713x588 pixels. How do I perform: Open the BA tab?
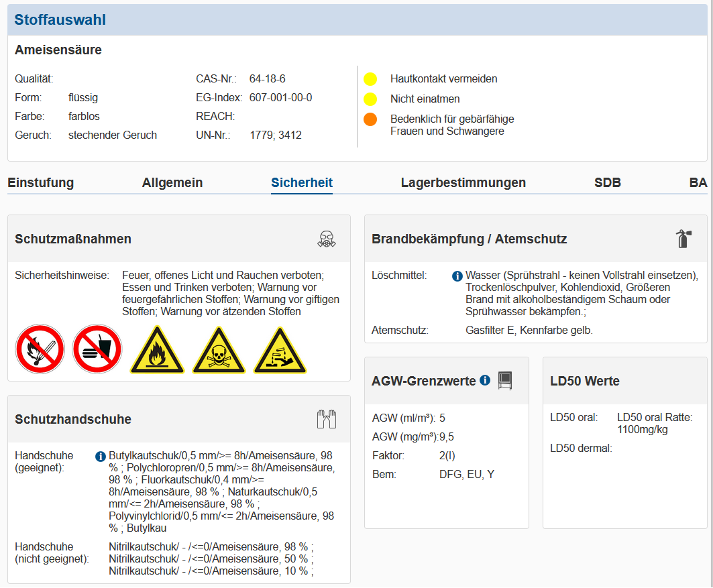click(x=698, y=182)
